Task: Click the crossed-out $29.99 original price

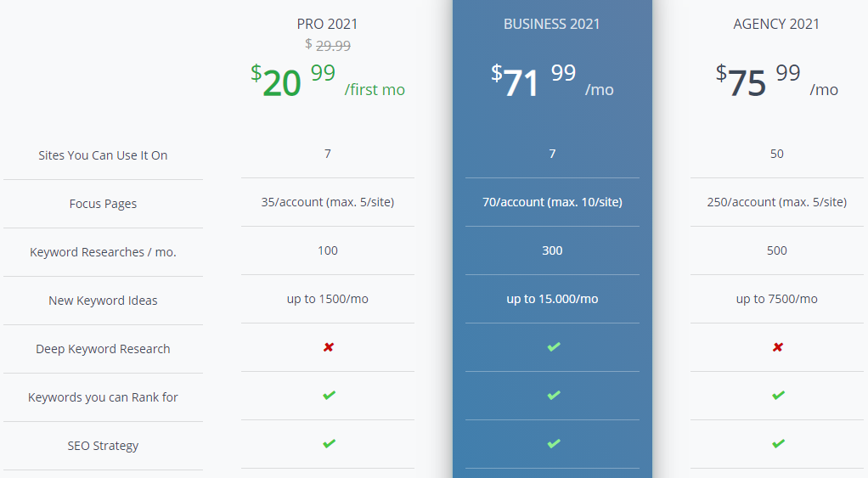Action: (x=328, y=45)
